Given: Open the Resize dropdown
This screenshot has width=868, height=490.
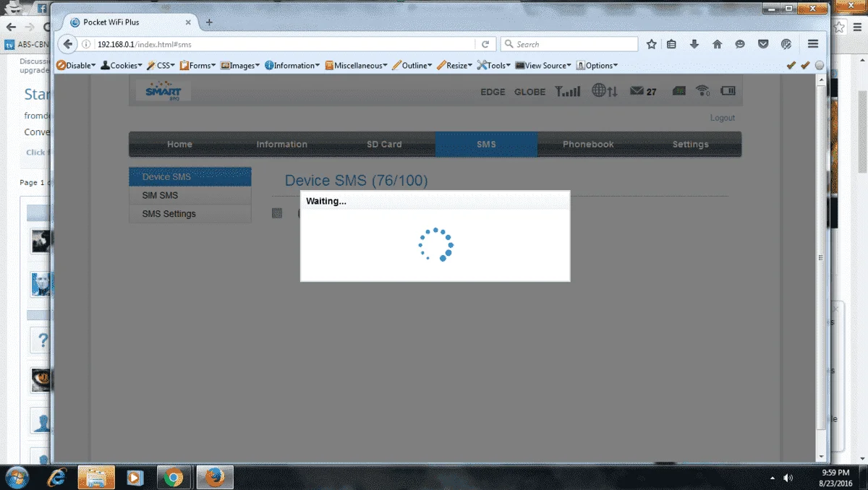Looking at the screenshot, I should pos(454,65).
